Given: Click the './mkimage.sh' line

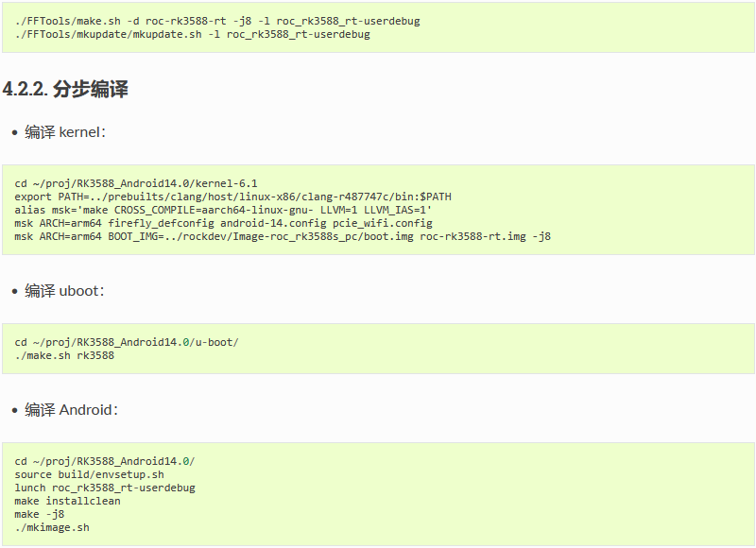Looking at the screenshot, I should (x=52, y=528).
